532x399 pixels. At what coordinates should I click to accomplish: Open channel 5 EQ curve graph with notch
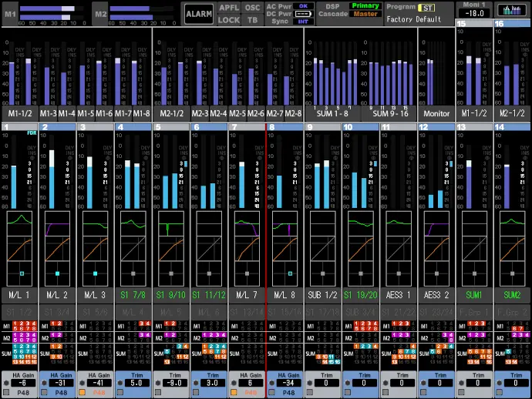[171, 223]
